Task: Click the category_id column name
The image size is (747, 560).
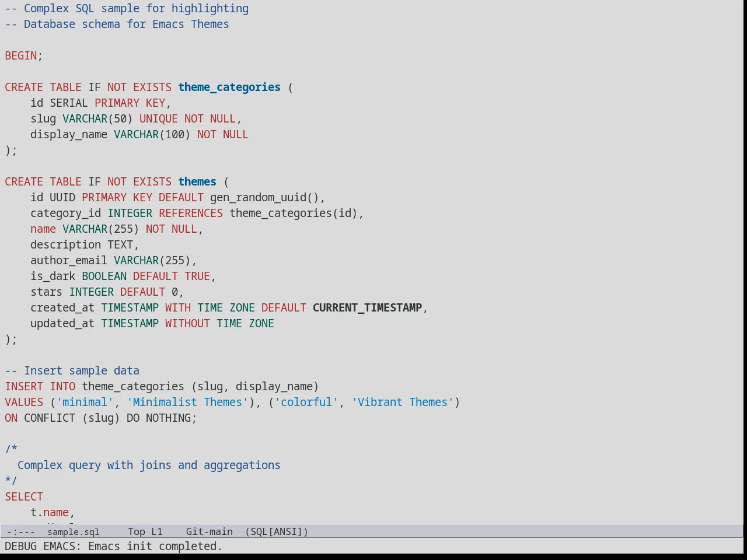Action: 66,213
